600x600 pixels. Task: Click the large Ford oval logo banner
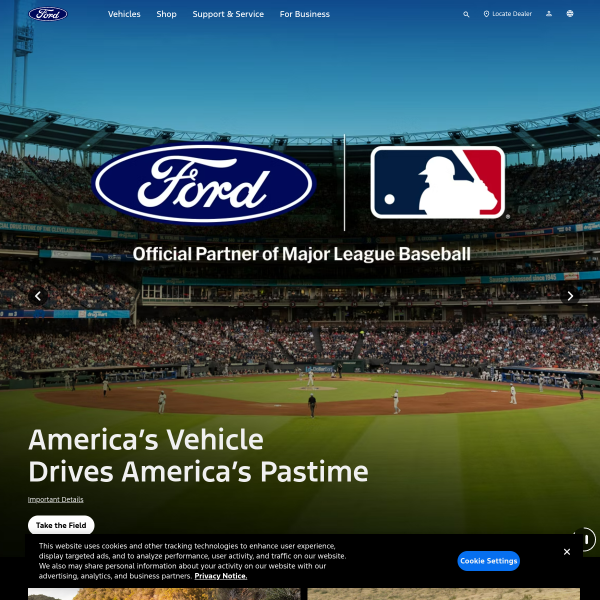coord(204,183)
